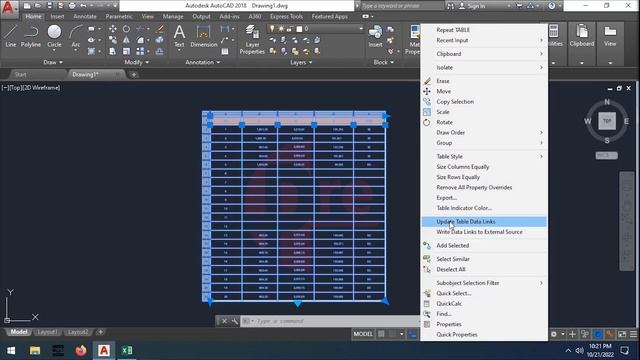Expand Subobject Selection Filter submenu
Viewport: 640px width, 360px height.
484,283
